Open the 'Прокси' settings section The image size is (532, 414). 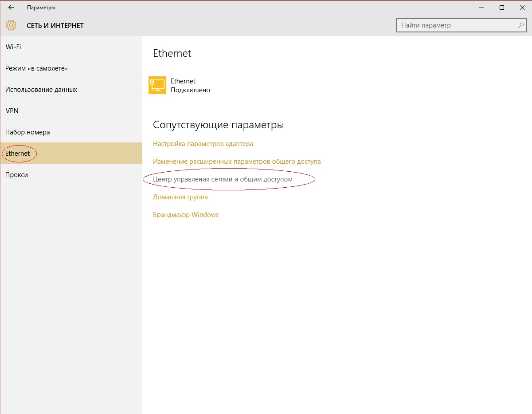[16, 175]
